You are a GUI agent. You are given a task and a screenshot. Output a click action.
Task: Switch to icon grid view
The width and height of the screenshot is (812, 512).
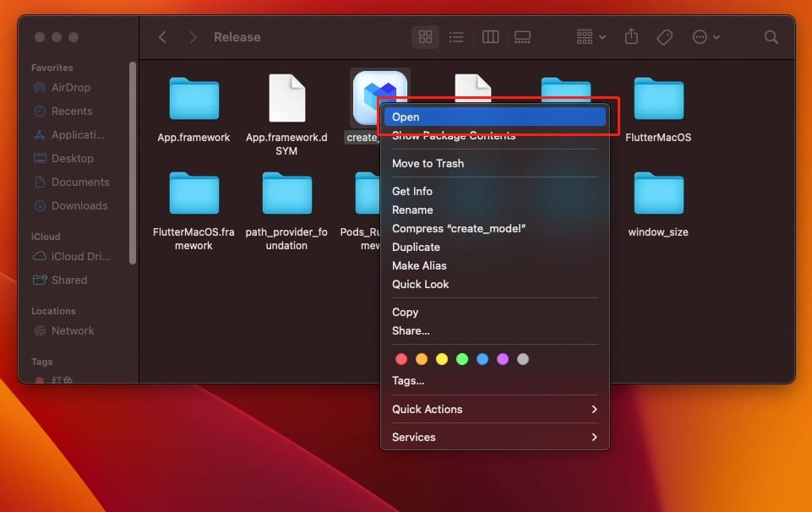pyautogui.click(x=425, y=37)
